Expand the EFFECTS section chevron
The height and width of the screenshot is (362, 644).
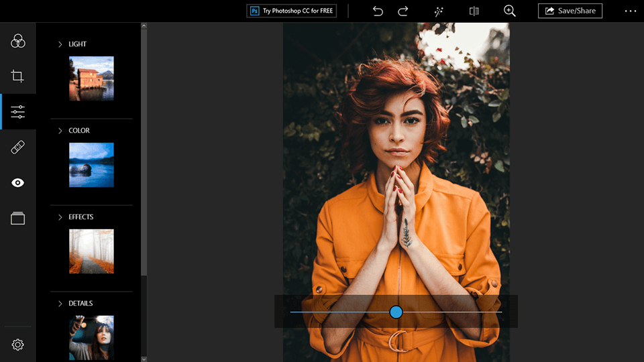click(x=60, y=217)
